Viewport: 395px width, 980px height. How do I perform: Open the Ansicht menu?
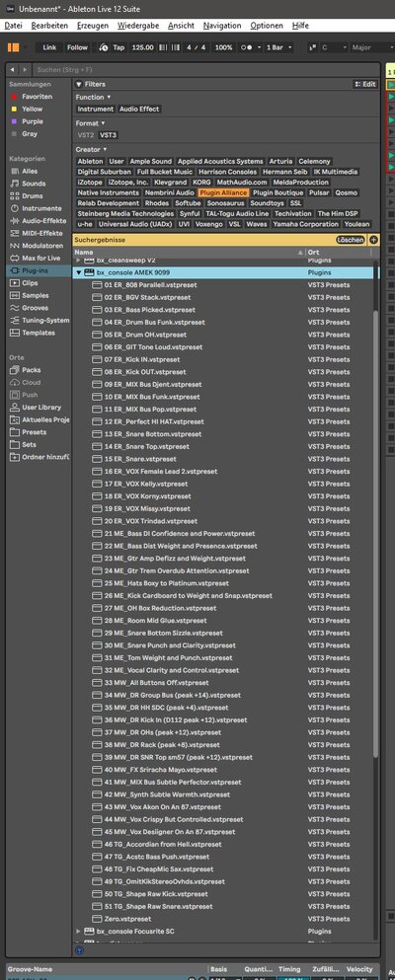pos(182,26)
